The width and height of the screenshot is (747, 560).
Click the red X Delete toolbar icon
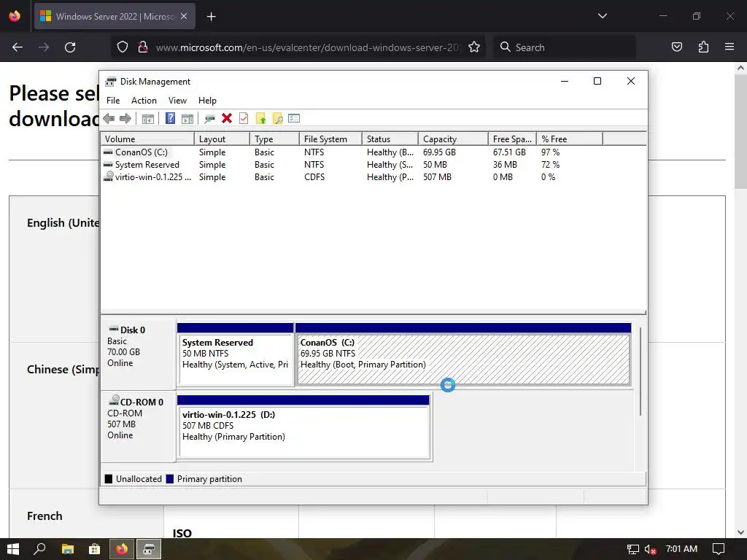click(227, 118)
